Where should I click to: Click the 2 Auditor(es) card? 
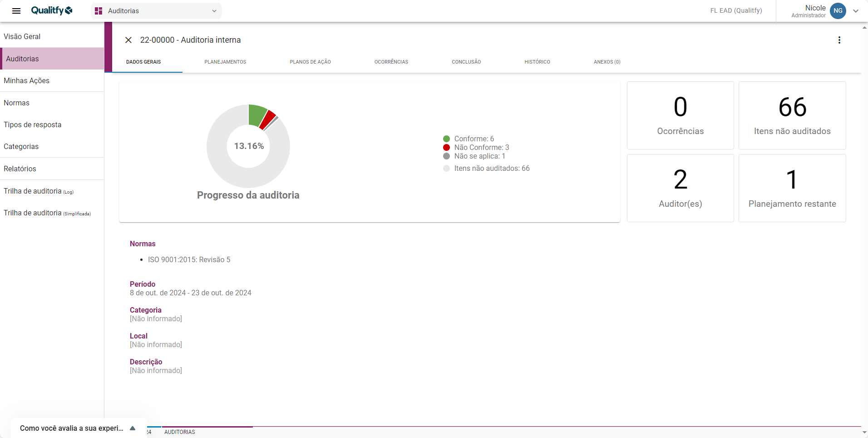tap(680, 188)
